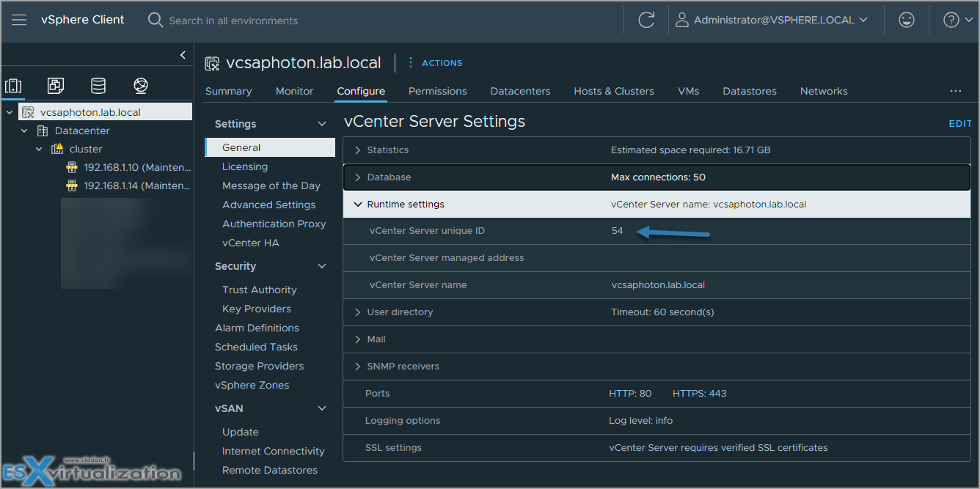Collapse the vcsaphoton.lab.local tree node
The height and width of the screenshot is (489, 980).
9,112
